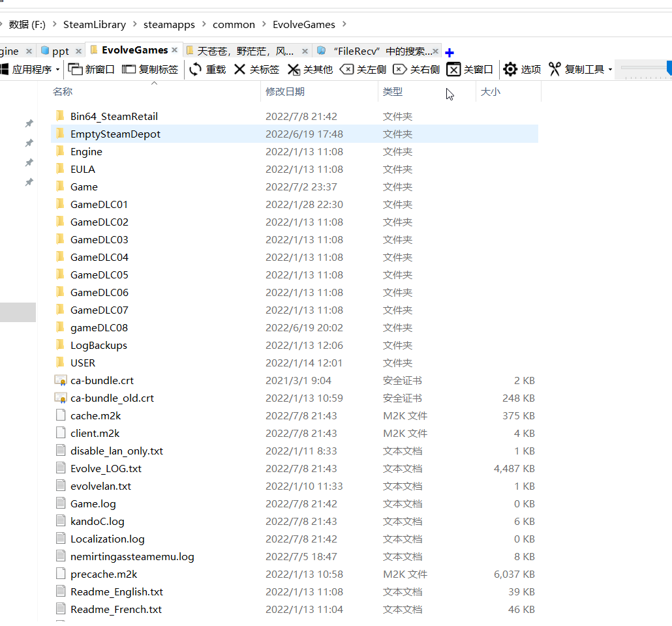Click the 重载 reload button
The height and width of the screenshot is (626, 672).
(207, 69)
